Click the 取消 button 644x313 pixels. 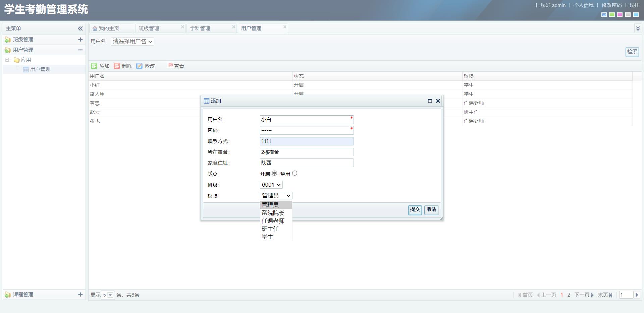pos(431,210)
